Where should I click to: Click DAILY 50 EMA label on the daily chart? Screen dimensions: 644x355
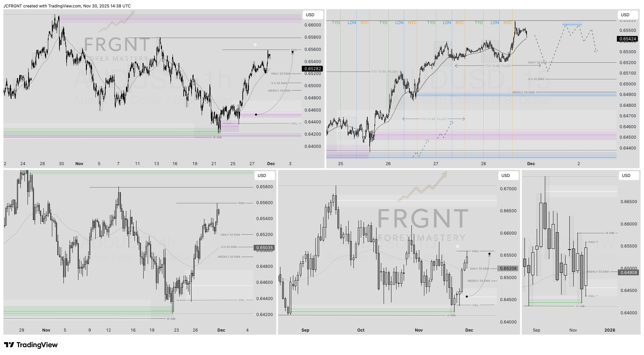point(479,269)
